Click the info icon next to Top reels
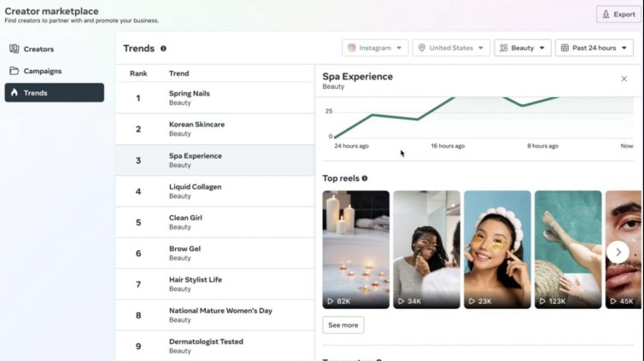Viewport: 644px width, 361px height. [365, 178]
